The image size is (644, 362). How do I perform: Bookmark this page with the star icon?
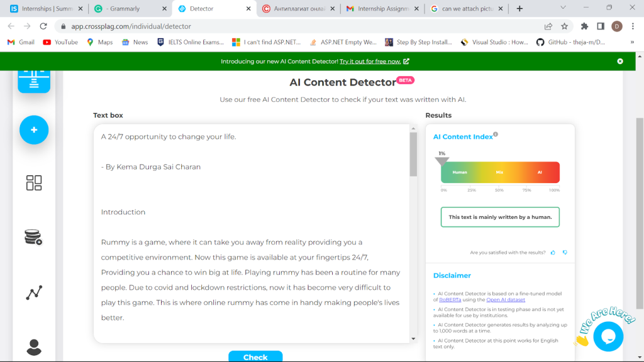coord(564,26)
